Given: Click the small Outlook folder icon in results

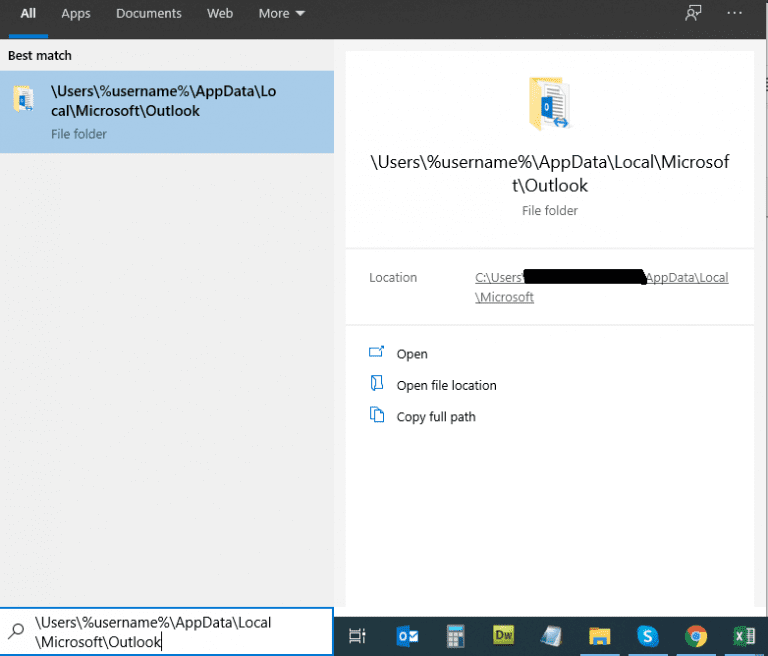Looking at the screenshot, I should coord(23,99).
